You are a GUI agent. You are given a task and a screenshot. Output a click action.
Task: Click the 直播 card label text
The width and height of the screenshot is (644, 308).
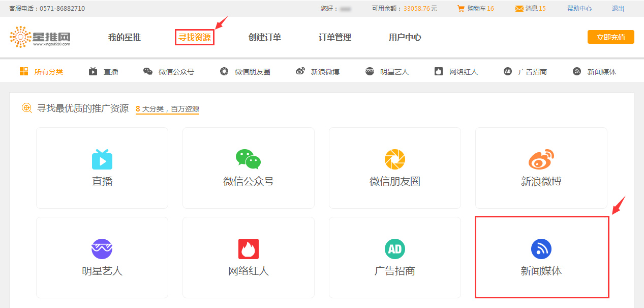[102, 182]
